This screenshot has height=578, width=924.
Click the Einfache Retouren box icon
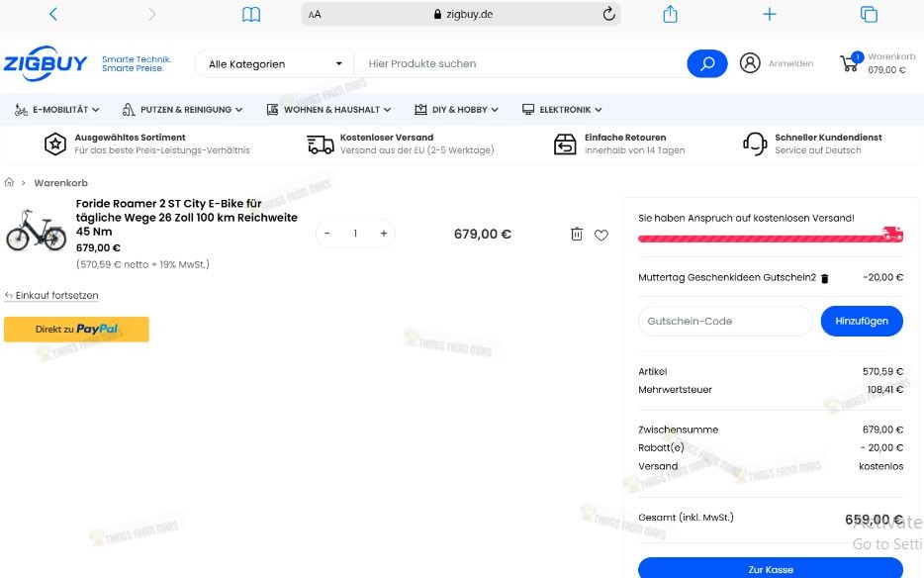565,144
